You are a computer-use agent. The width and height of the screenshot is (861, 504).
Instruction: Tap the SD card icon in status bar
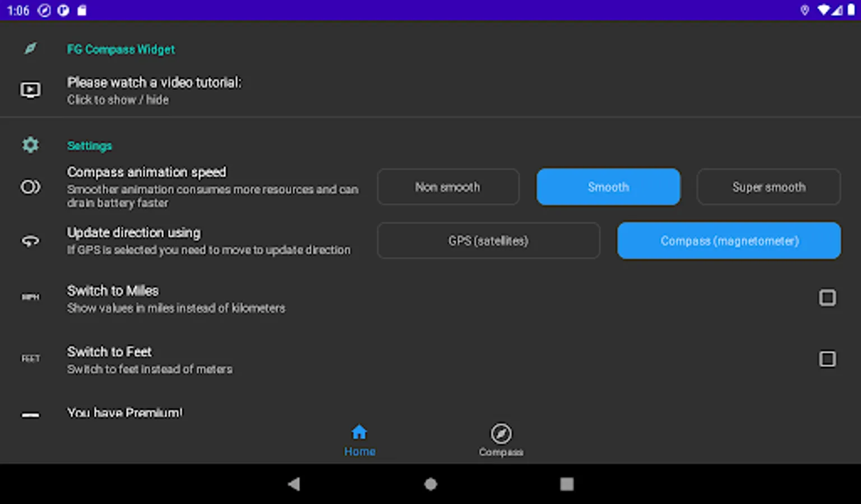82,10
